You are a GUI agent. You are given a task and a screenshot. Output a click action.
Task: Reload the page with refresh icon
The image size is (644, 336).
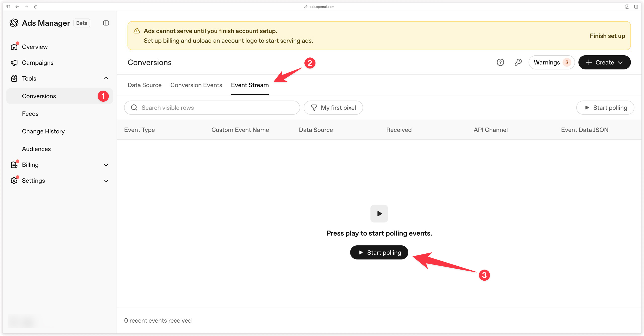[36, 7]
